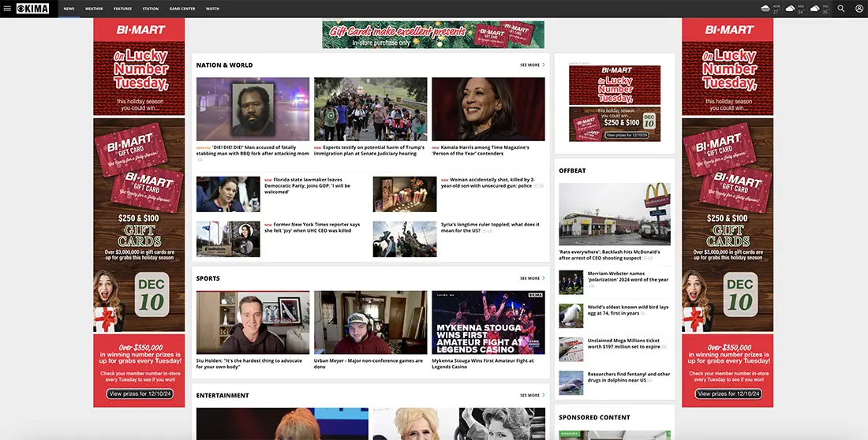The image size is (868, 440).
Task: Open the News tab
Action: [69, 9]
